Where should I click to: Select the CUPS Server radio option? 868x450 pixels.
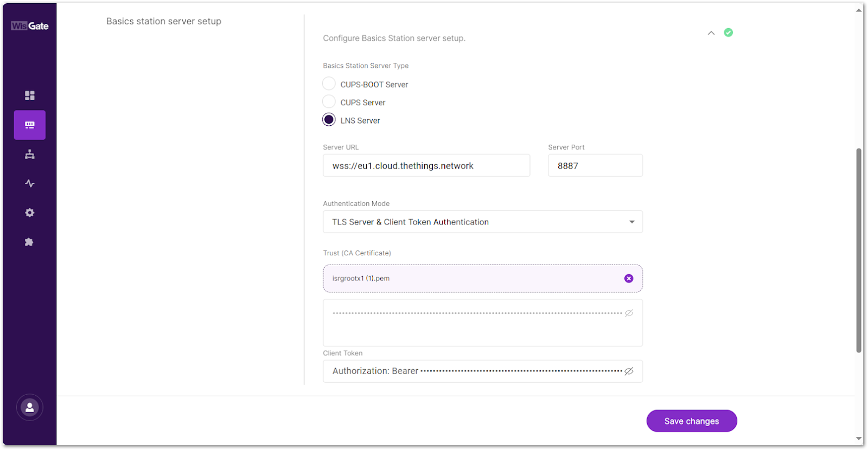329,102
